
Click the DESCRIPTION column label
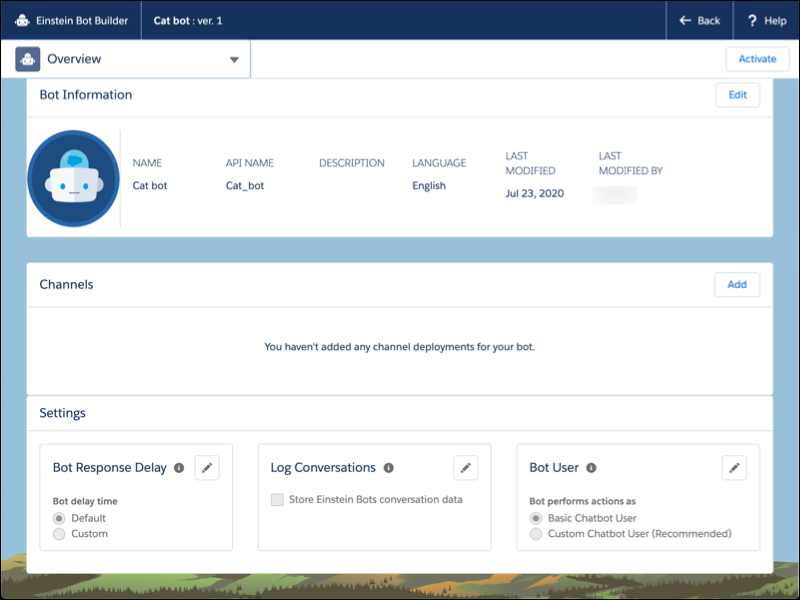click(x=352, y=163)
